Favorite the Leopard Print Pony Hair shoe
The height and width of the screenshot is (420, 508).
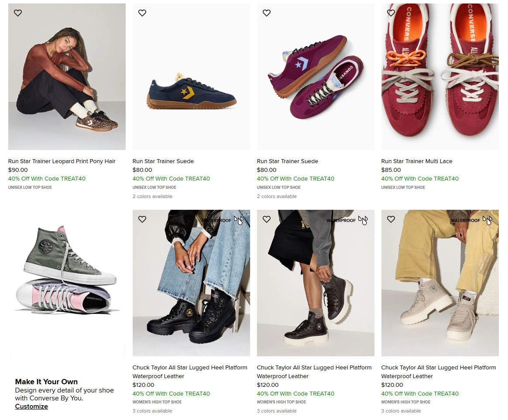coord(18,13)
